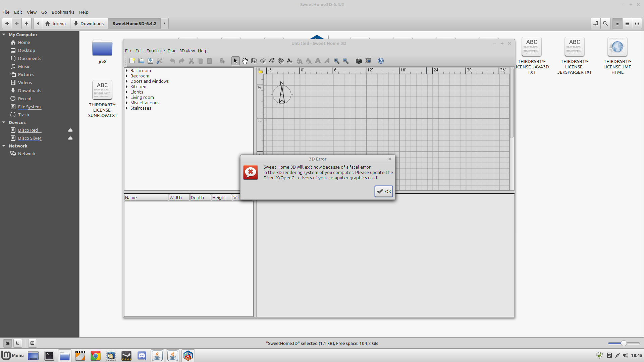
Task: Expand the Lights furniture category
Action: pos(127,92)
